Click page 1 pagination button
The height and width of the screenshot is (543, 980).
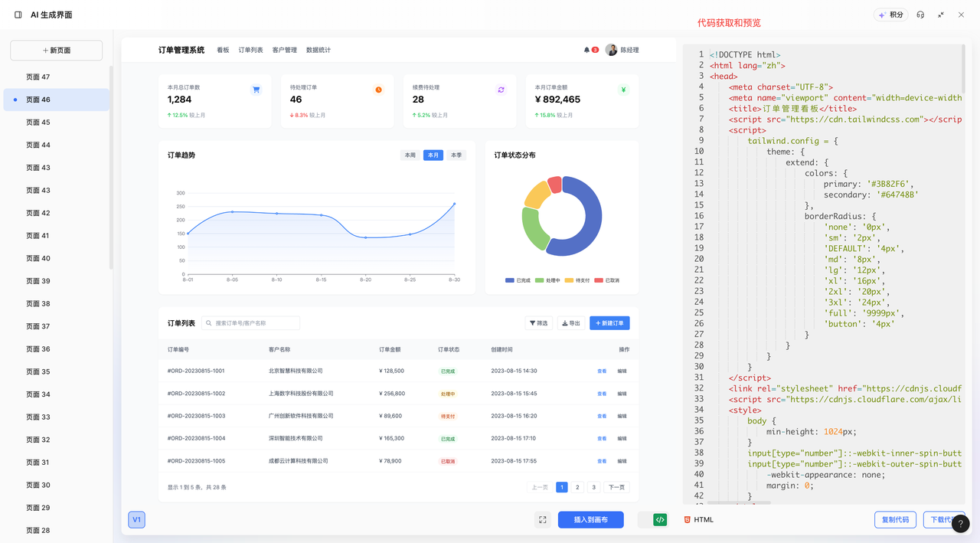tap(562, 487)
